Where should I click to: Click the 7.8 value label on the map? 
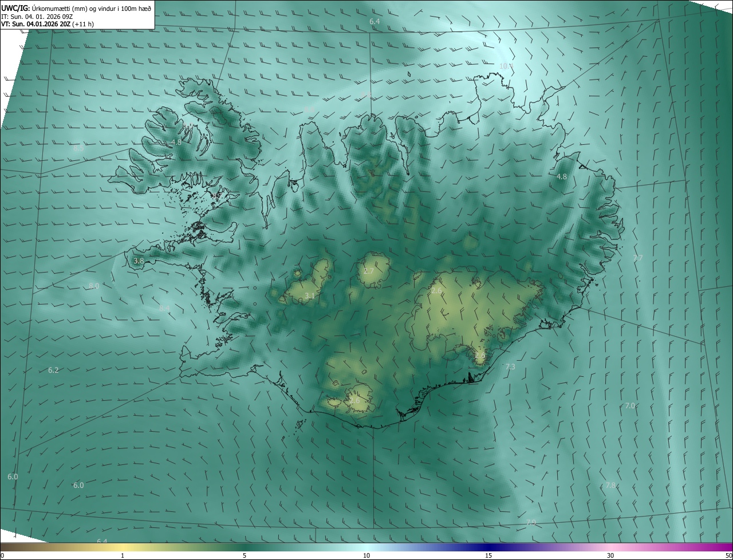(x=611, y=485)
